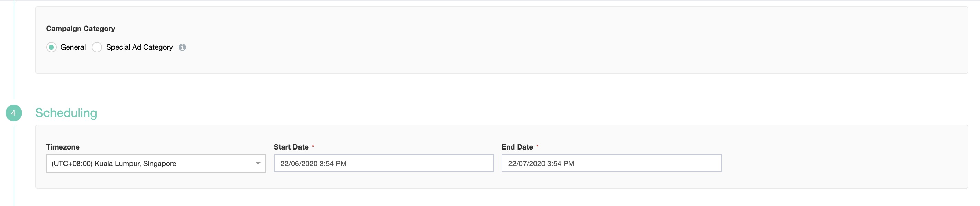Click the Campaign Category heading
Image resolution: width=980 pixels, height=206 pixels.
click(x=80, y=29)
